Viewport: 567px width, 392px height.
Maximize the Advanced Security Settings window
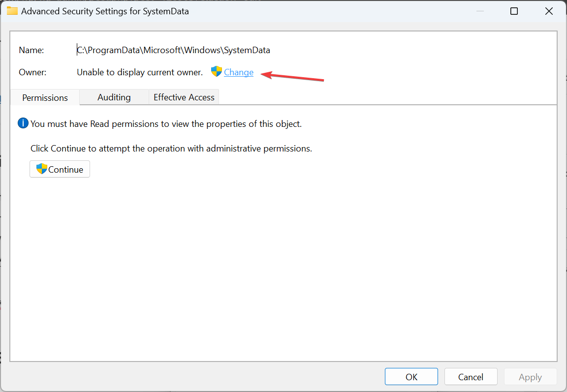tap(514, 11)
